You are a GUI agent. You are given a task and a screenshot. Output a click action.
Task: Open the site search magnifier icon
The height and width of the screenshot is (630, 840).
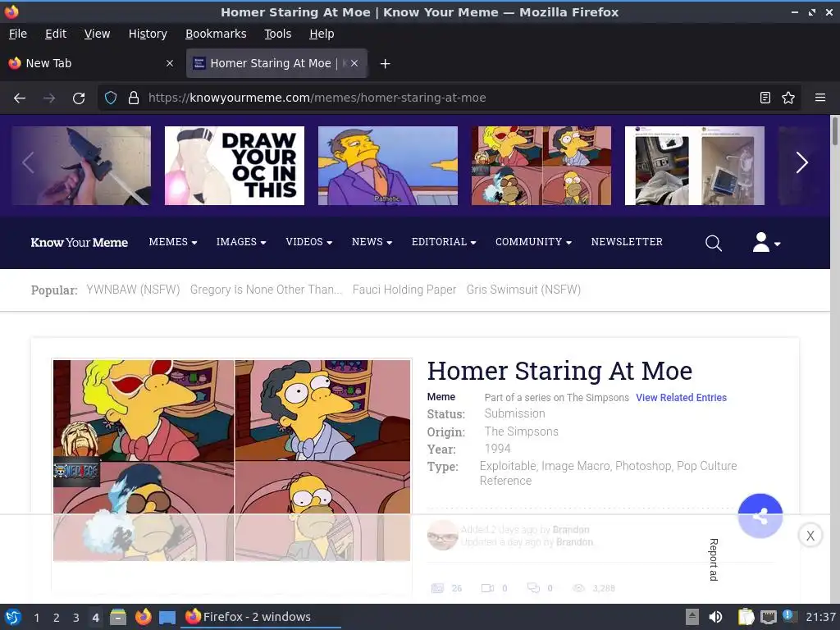714,243
